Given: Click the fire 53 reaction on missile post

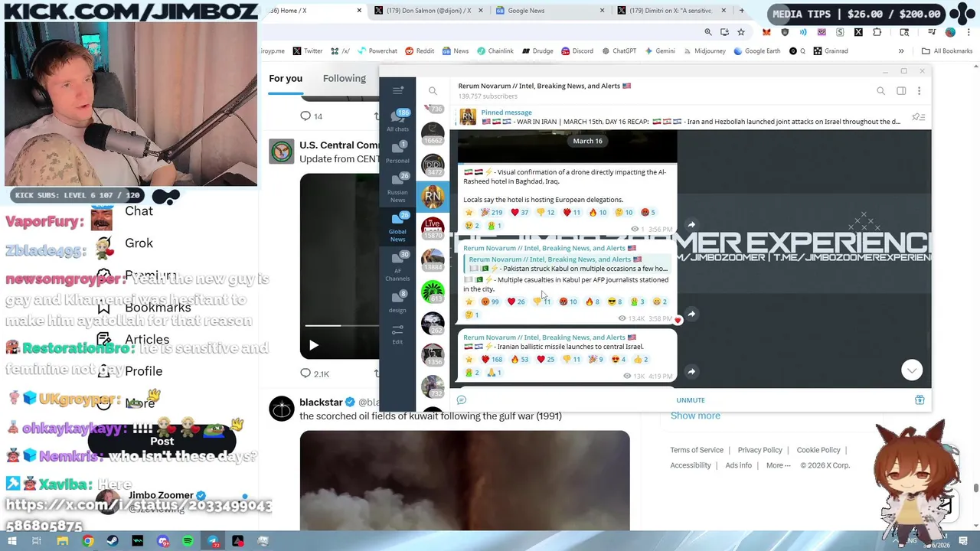Looking at the screenshot, I should [520, 359].
